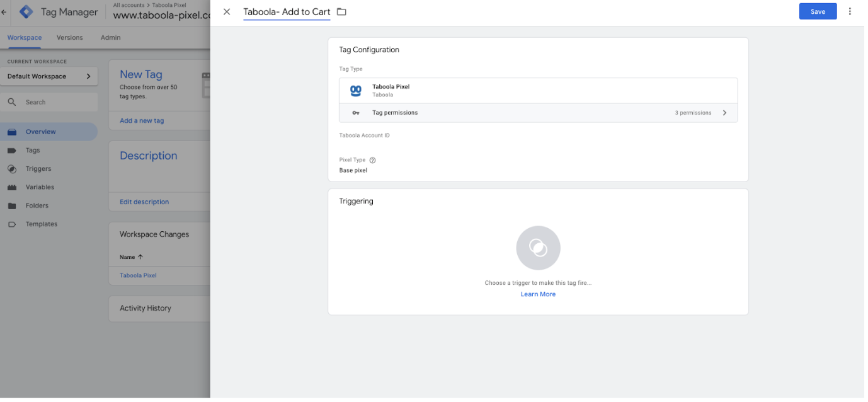
Task: Open the three-dot more options menu
Action: [x=850, y=11]
